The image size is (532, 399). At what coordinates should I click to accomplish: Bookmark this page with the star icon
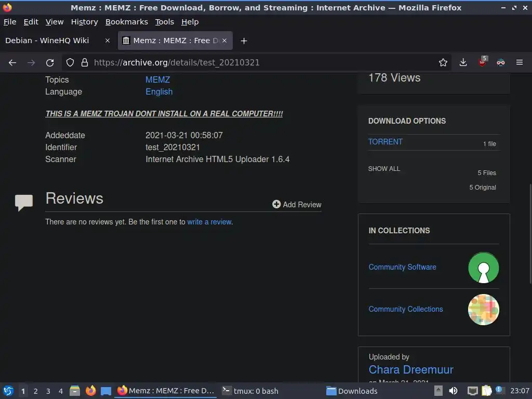coord(443,62)
